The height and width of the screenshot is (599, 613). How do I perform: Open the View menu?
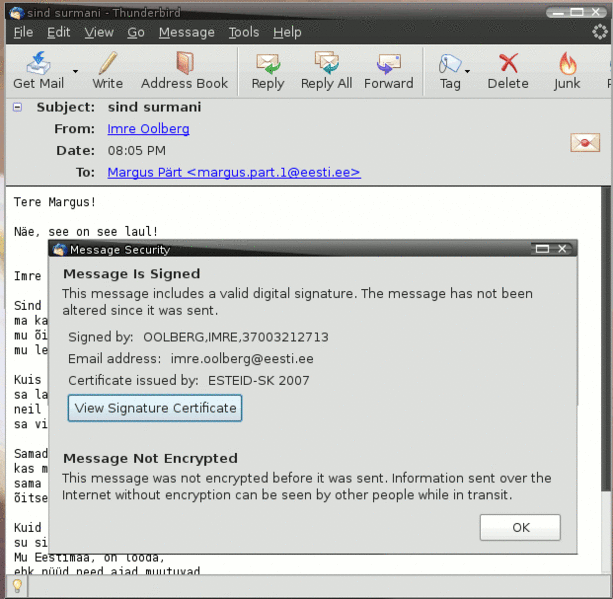point(99,32)
